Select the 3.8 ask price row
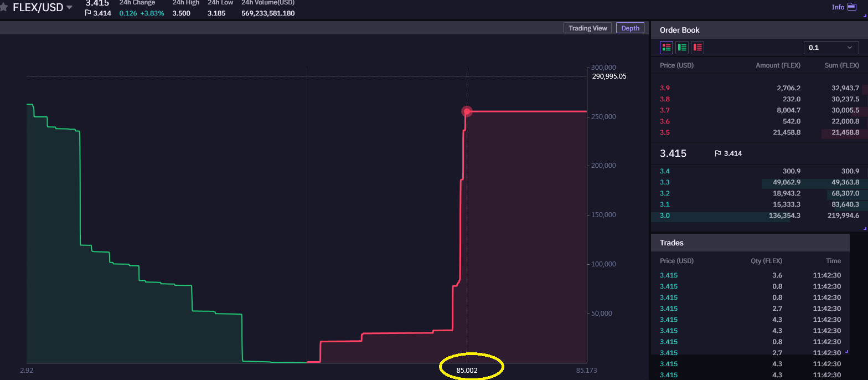The image size is (868, 380). 759,99
